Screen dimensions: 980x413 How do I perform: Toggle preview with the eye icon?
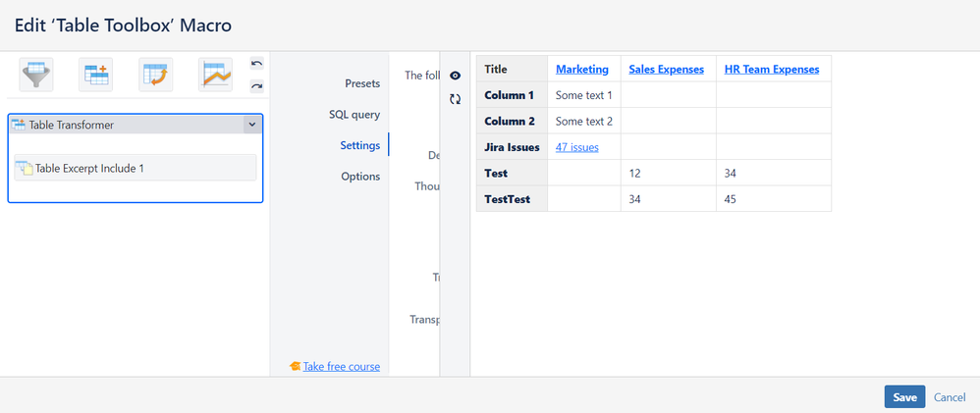click(455, 76)
